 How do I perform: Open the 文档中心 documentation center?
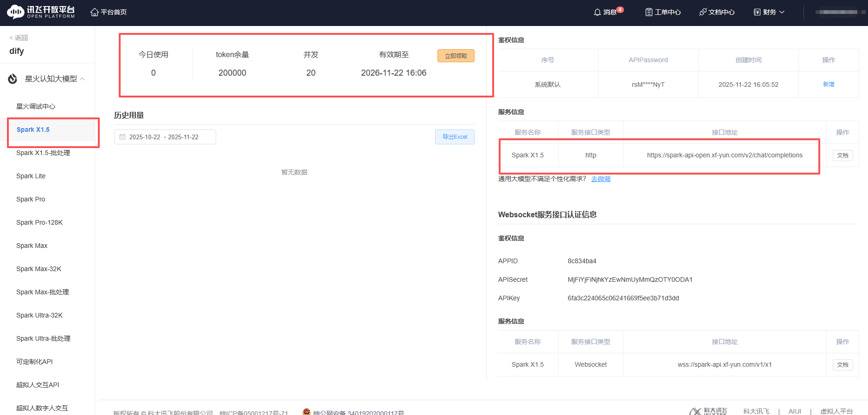717,12
